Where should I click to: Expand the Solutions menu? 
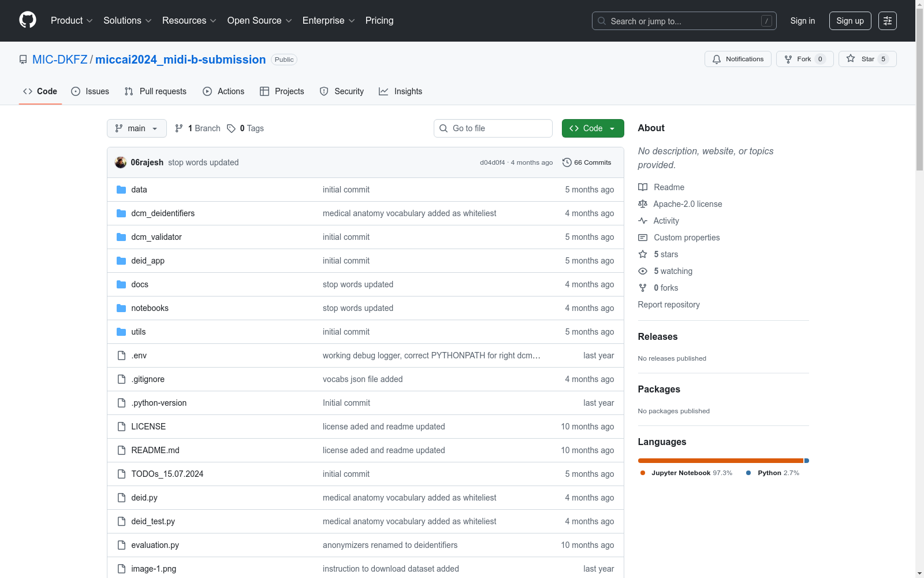tap(128, 20)
